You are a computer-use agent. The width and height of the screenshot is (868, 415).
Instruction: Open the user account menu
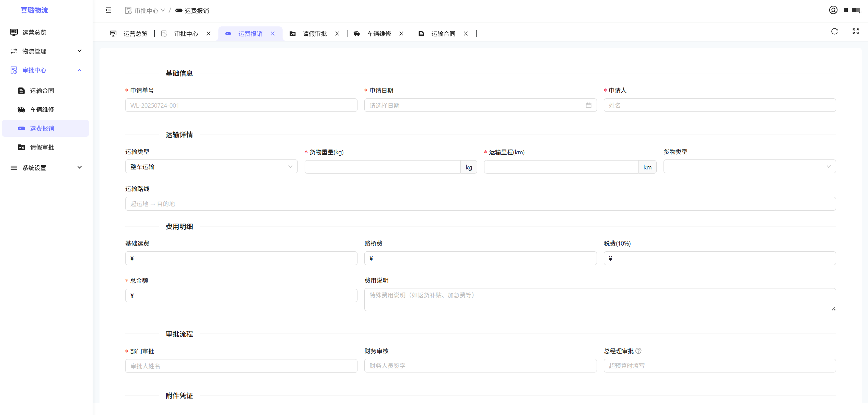[x=833, y=10]
